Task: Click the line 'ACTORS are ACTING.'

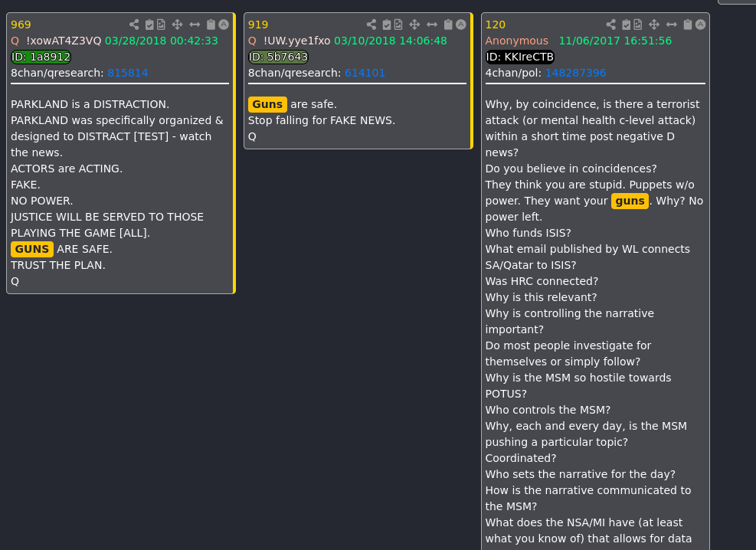Action: click(67, 169)
